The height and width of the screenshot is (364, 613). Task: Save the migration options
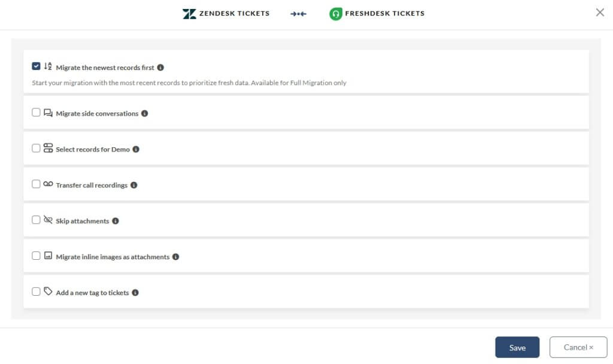click(517, 347)
